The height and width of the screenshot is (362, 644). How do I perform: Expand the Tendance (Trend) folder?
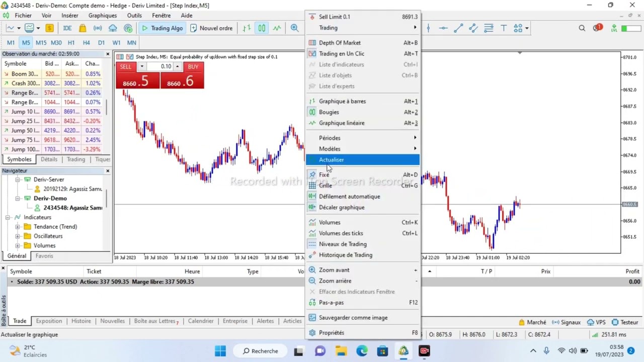pos(18,227)
